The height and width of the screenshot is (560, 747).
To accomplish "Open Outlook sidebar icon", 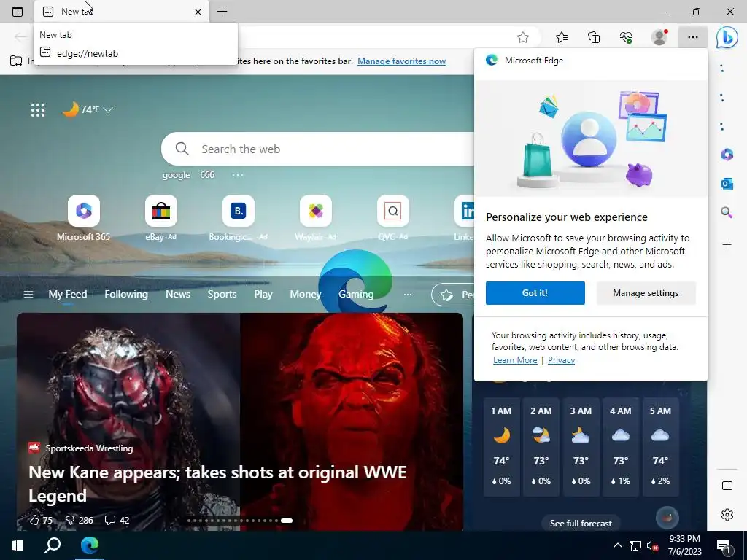I will pyautogui.click(x=727, y=183).
